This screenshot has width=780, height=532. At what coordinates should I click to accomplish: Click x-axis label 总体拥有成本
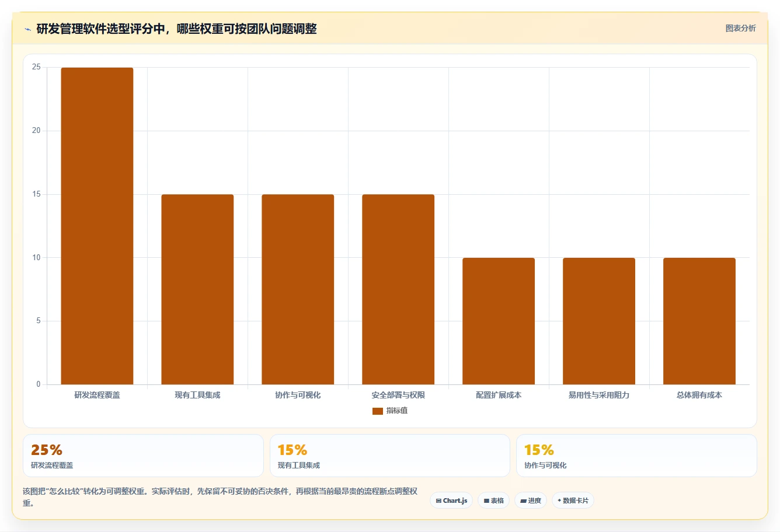[x=699, y=395]
